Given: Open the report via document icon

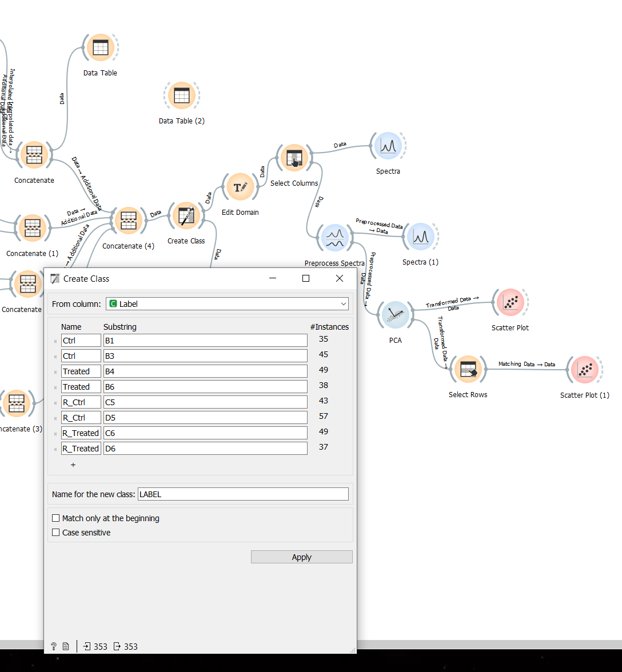Looking at the screenshot, I should pos(66,646).
